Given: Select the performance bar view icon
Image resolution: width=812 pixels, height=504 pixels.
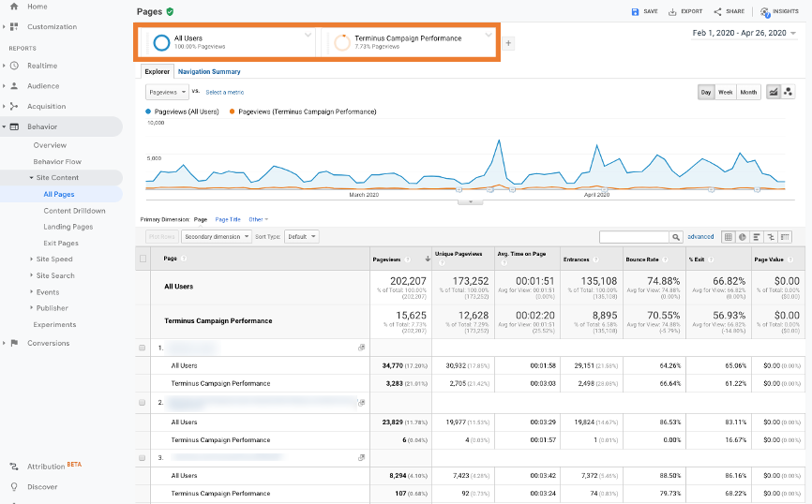Looking at the screenshot, I should pos(757,237).
